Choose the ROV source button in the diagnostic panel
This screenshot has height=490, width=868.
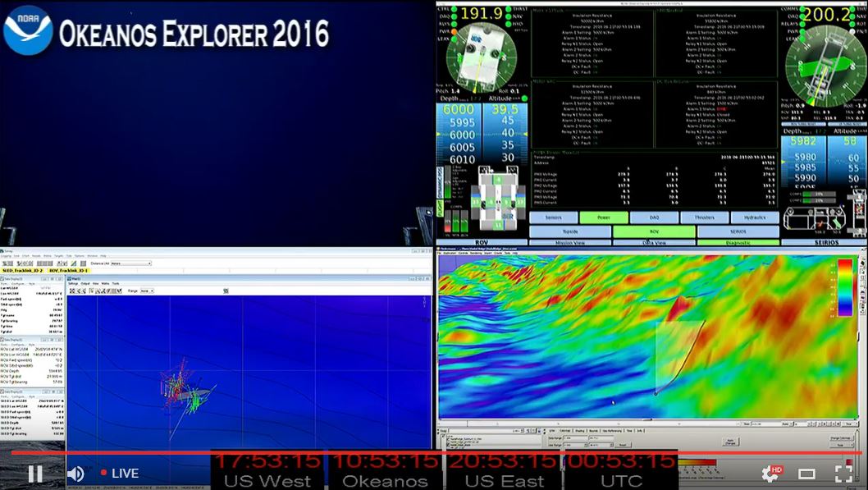tap(654, 231)
